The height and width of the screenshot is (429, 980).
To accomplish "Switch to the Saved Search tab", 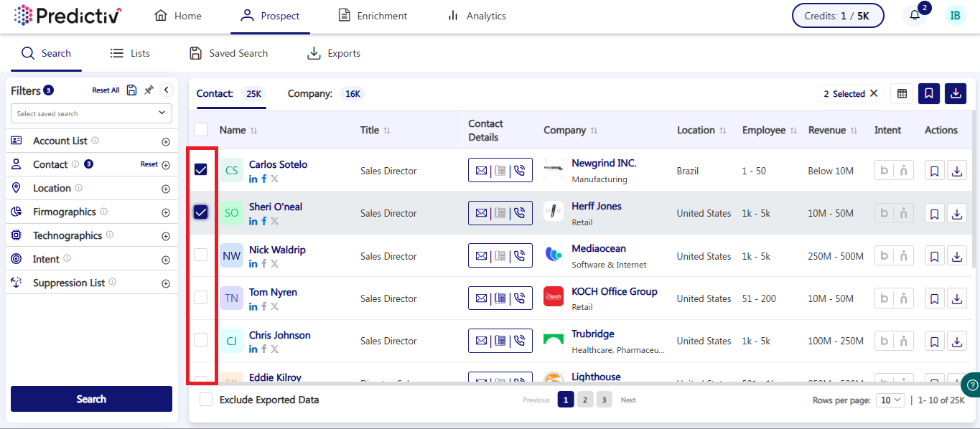I will (x=228, y=53).
